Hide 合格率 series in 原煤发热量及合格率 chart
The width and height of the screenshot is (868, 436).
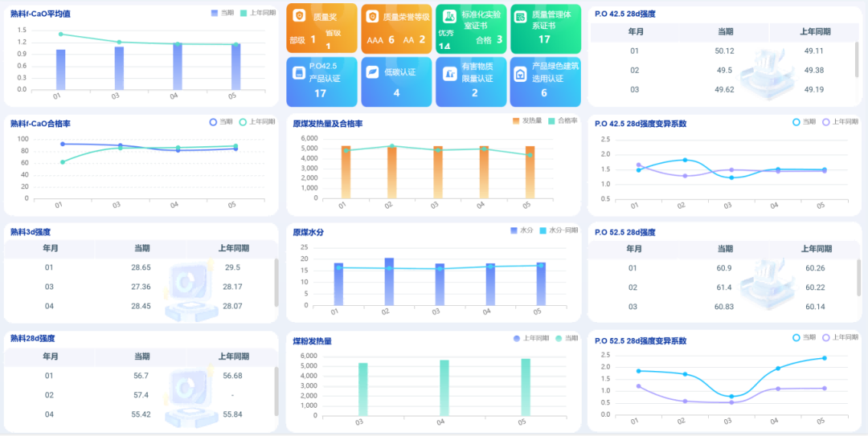click(562, 120)
